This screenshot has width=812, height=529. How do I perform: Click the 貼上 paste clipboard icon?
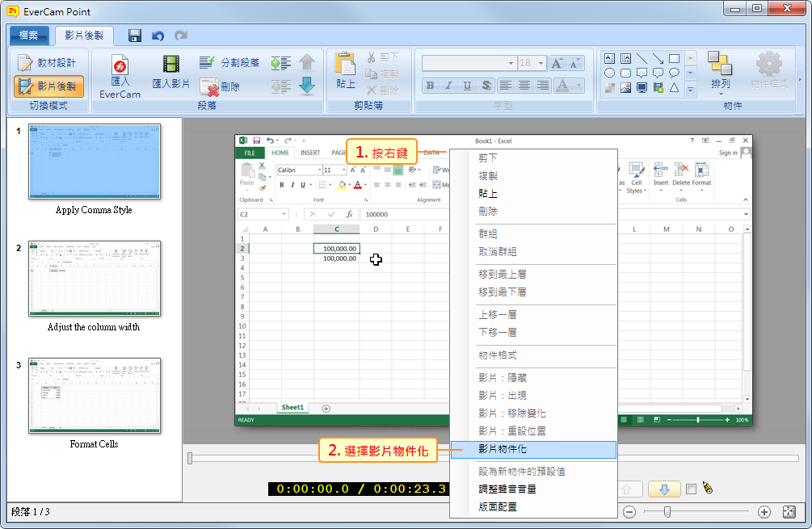click(x=345, y=66)
